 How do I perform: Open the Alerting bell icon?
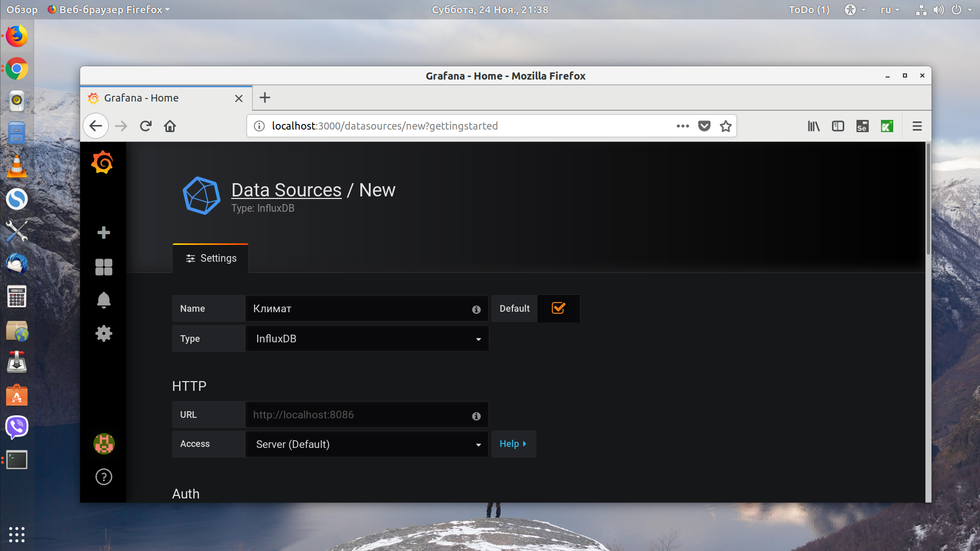pyautogui.click(x=104, y=300)
